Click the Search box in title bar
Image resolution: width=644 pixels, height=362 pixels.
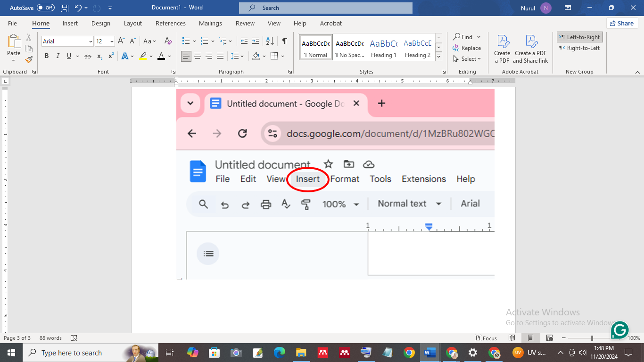point(326,8)
